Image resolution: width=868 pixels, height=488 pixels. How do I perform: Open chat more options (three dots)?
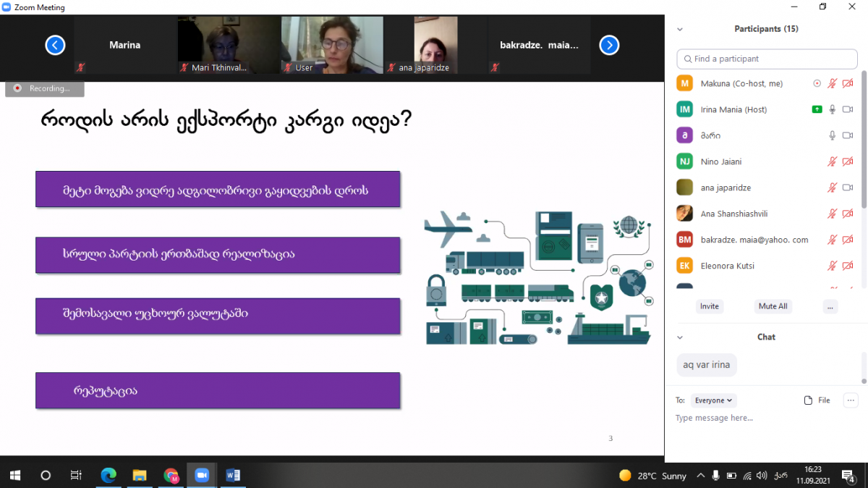tap(851, 400)
